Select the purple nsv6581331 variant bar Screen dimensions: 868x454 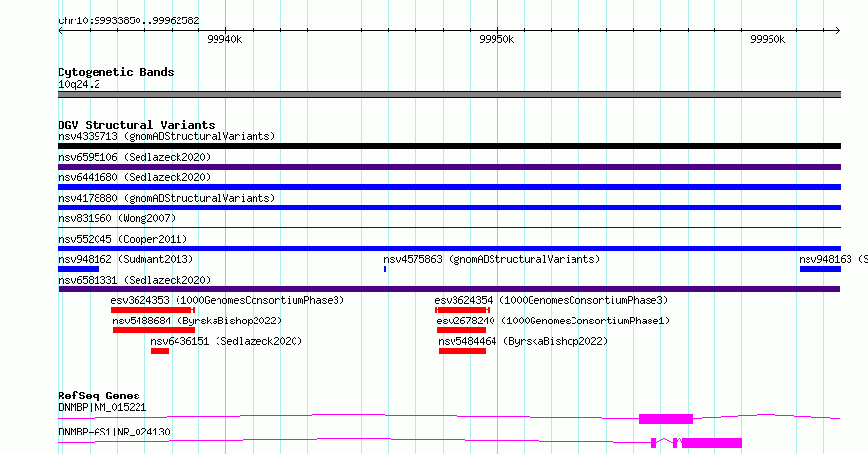point(449,289)
